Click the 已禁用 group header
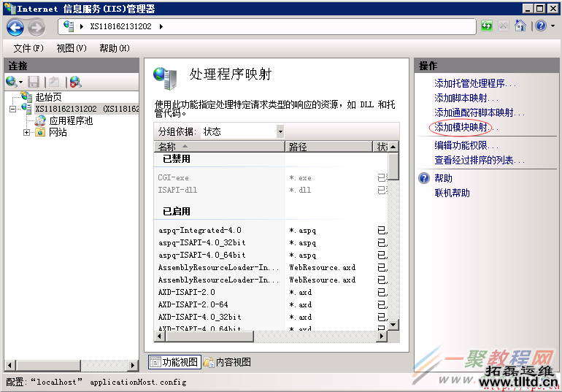The height and width of the screenshot is (392, 562). 177,158
